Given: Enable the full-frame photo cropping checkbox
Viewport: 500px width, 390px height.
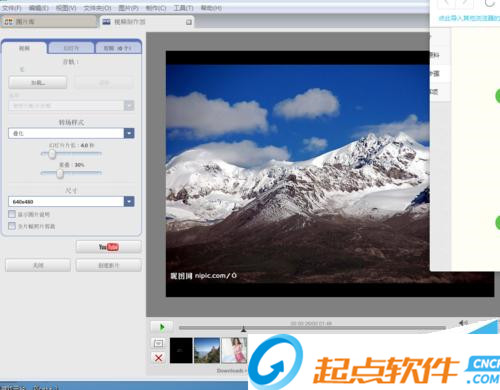Looking at the screenshot, I should [x=12, y=226].
